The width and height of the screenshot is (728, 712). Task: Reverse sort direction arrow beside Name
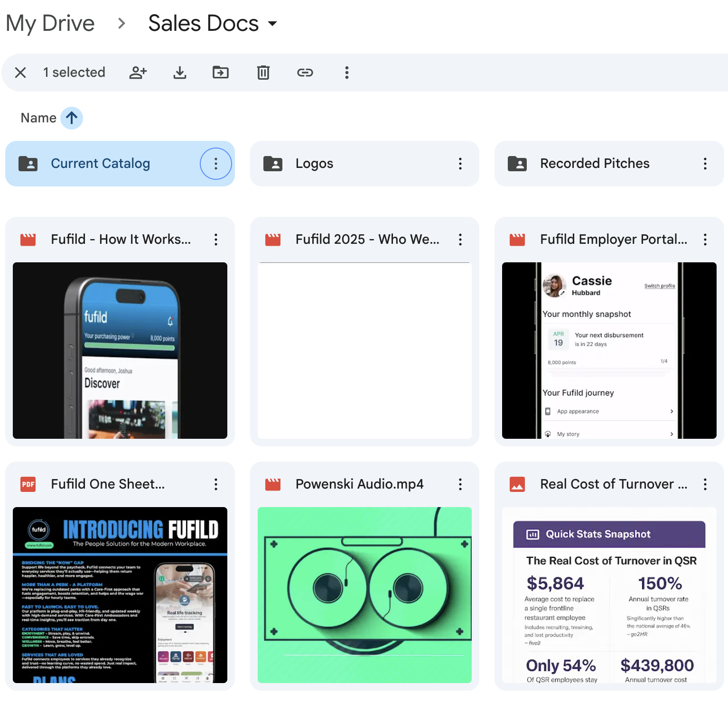(x=72, y=118)
